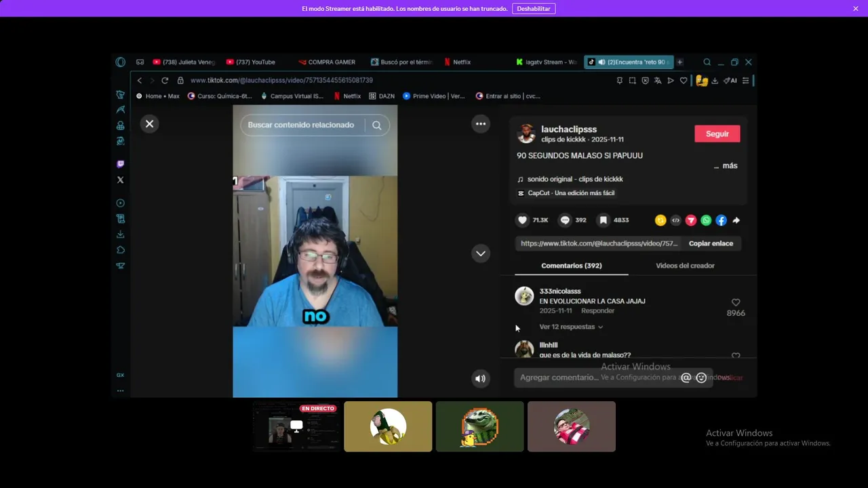Expand description with 'más'
Screen dimensions: 868x488
pos(730,165)
